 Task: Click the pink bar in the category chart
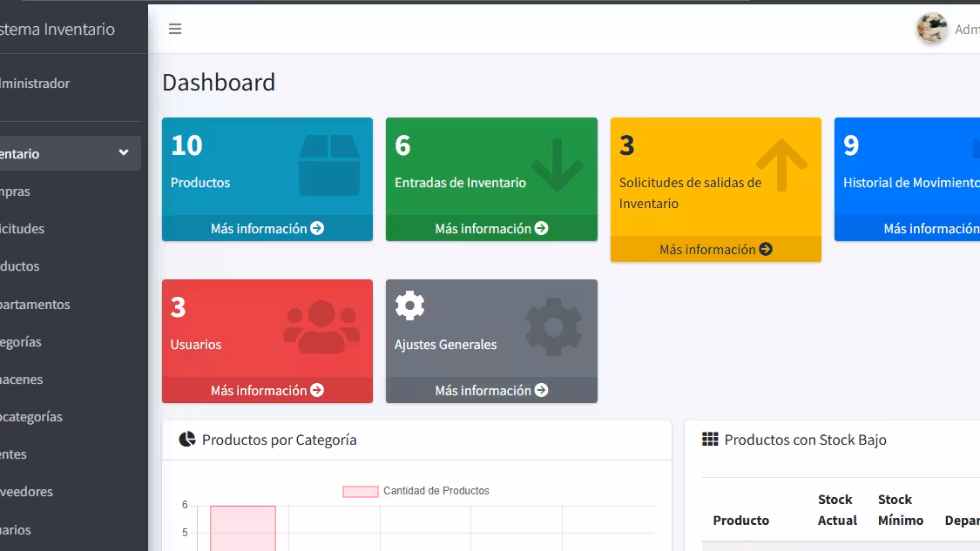point(243,528)
